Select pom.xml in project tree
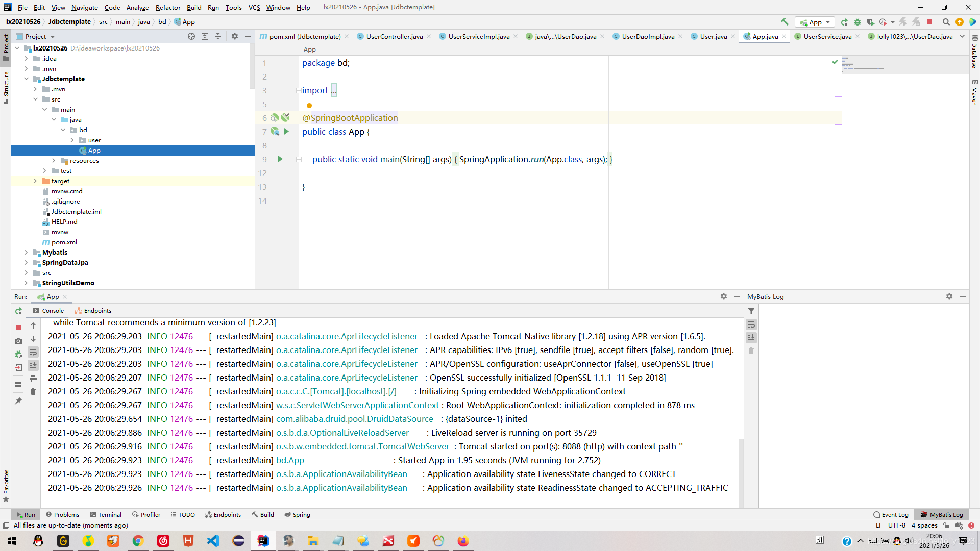The width and height of the screenshot is (980, 551). (x=64, y=242)
